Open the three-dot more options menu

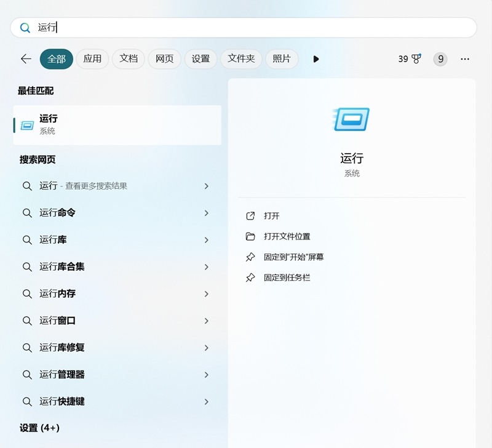click(x=465, y=58)
